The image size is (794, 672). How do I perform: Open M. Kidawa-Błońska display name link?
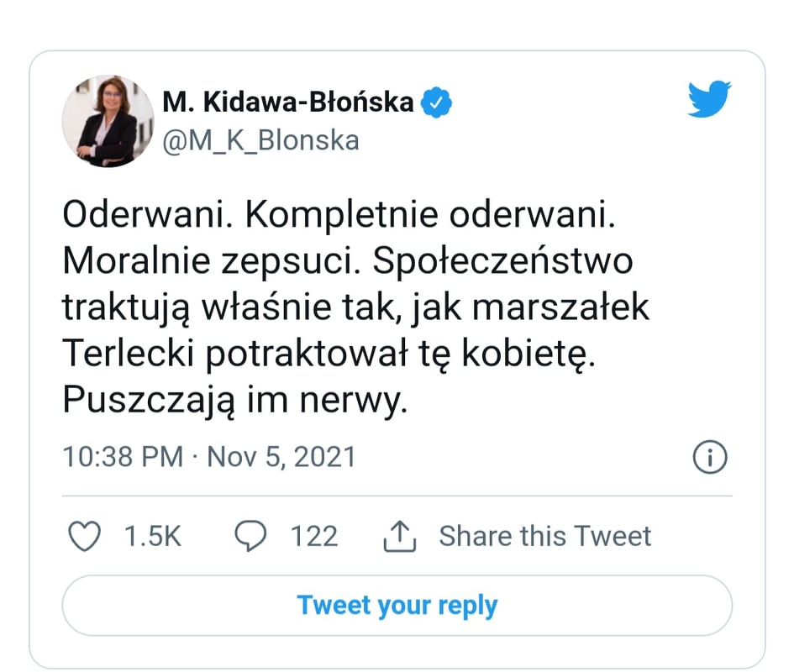pos(288,102)
